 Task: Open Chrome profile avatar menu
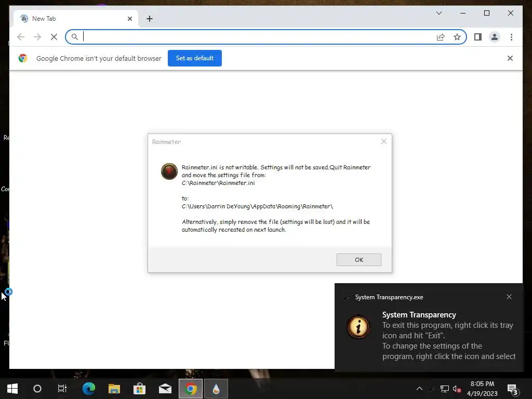pyautogui.click(x=495, y=37)
